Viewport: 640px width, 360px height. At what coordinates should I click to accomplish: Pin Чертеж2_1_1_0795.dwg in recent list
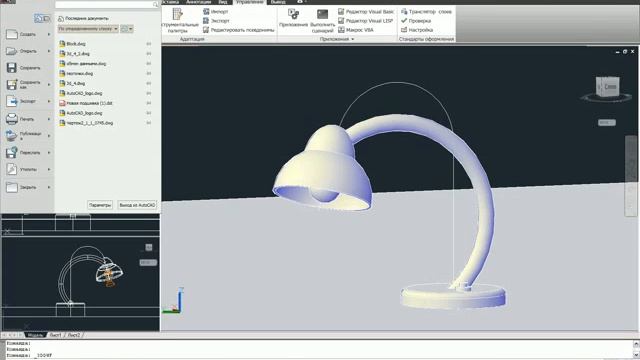pyautogui.click(x=149, y=123)
